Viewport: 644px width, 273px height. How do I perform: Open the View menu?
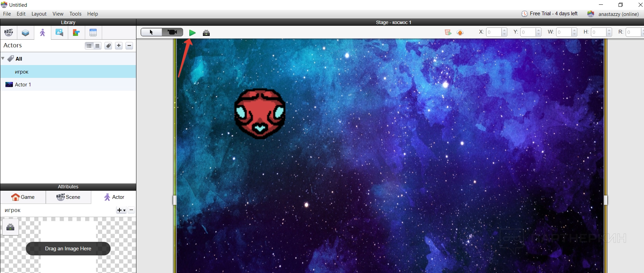58,14
